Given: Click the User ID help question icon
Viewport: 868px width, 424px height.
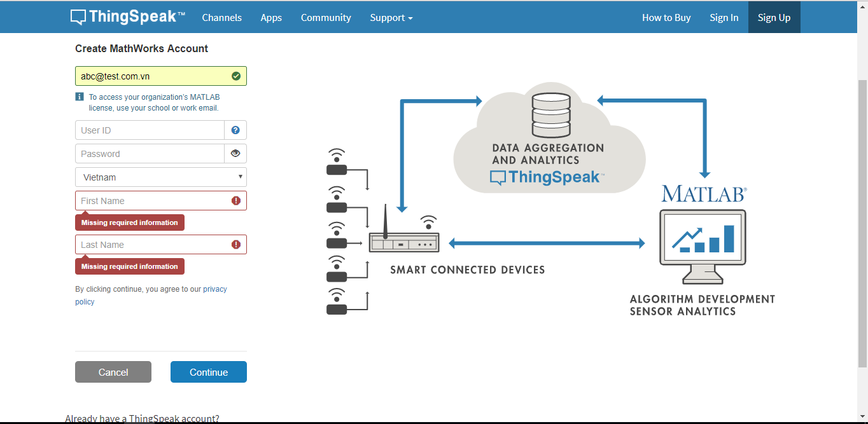Looking at the screenshot, I should click(x=235, y=130).
